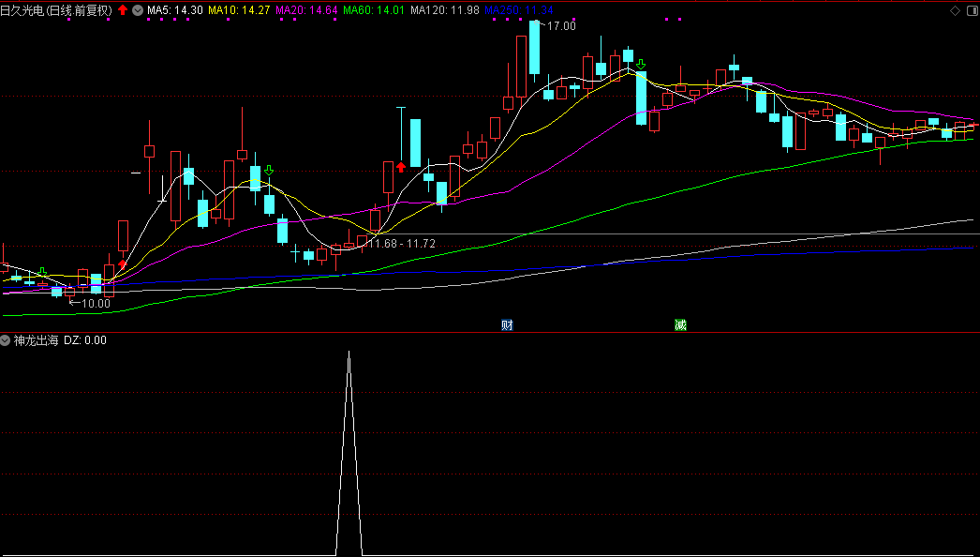Click the green sell arrow above the MA10 hump
Screen dimensions: 980x557
[x=269, y=171]
